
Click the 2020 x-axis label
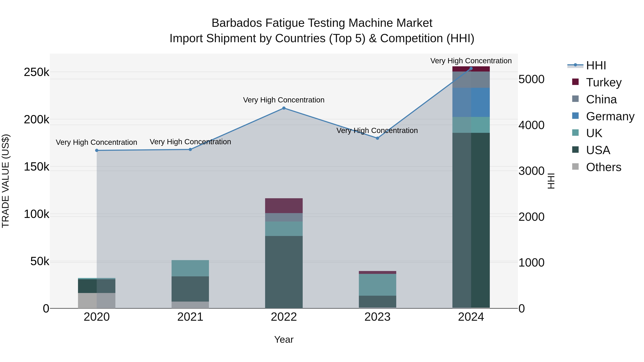(x=97, y=317)
